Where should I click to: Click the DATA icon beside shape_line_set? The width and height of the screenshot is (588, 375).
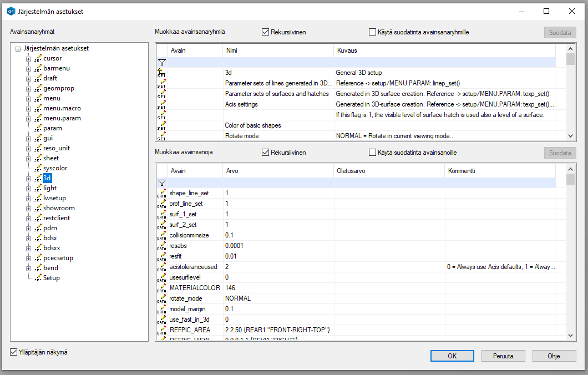(x=162, y=193)
